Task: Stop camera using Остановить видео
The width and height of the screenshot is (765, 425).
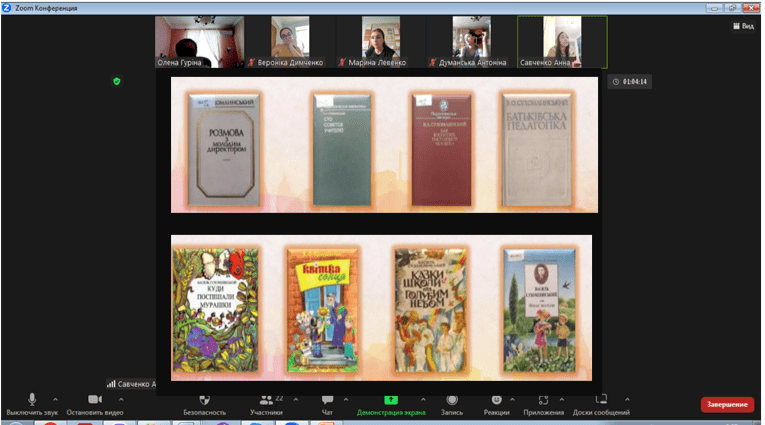Action: [x=95, y=400]
